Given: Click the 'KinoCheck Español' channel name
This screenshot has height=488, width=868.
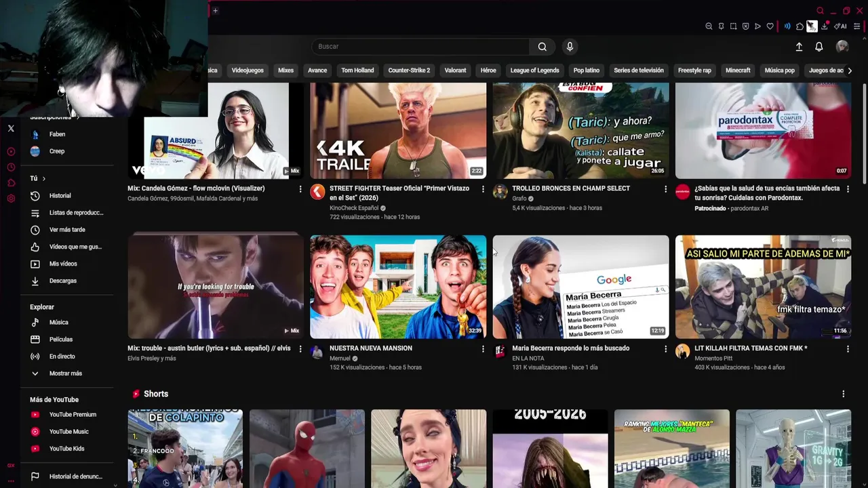Looking at the screenshot, I should [353, 208].
